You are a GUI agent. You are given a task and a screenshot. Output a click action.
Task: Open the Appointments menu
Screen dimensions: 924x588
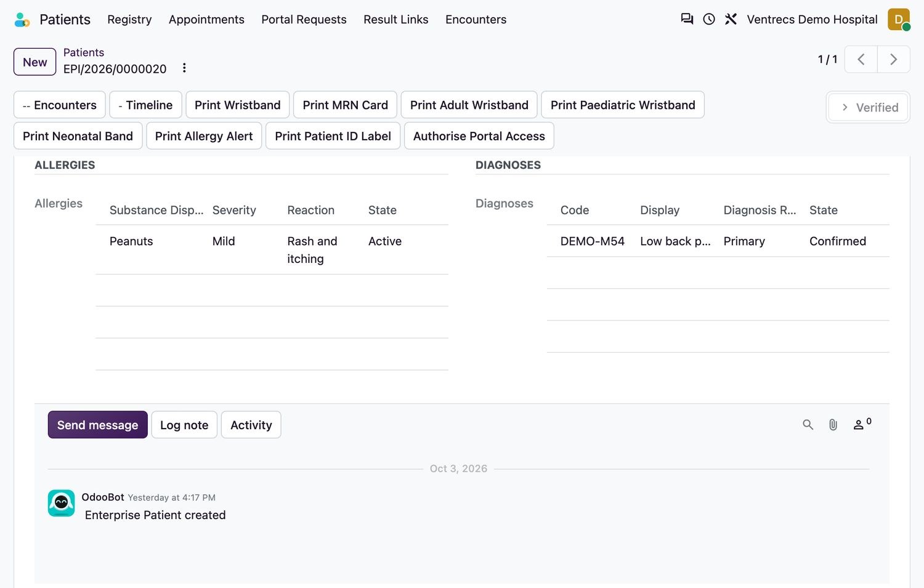[x=206, y=20]
